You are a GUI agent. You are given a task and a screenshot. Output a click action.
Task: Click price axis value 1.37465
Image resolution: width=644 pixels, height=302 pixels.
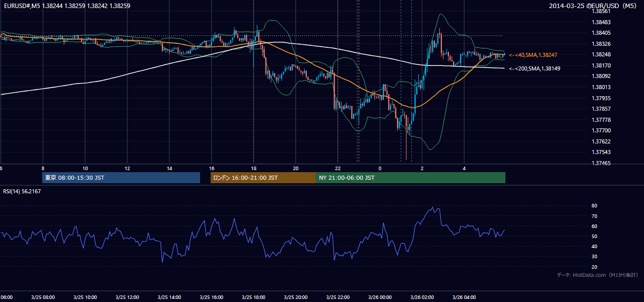click(x=601, y=163)
